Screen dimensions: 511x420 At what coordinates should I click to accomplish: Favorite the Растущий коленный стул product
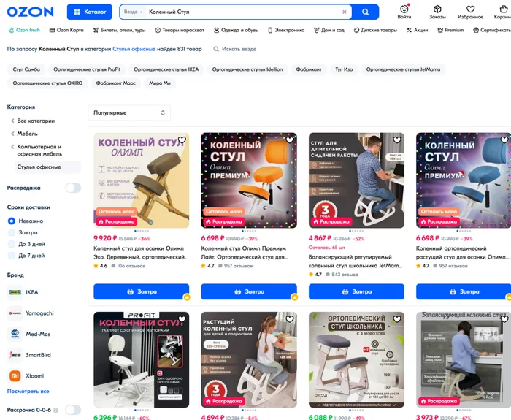(x=289, y=319)
